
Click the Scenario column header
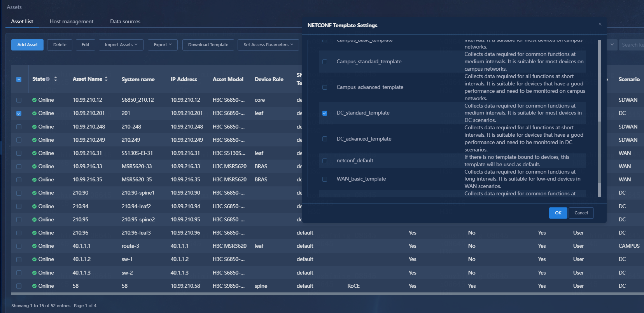(x=629, y=79)
